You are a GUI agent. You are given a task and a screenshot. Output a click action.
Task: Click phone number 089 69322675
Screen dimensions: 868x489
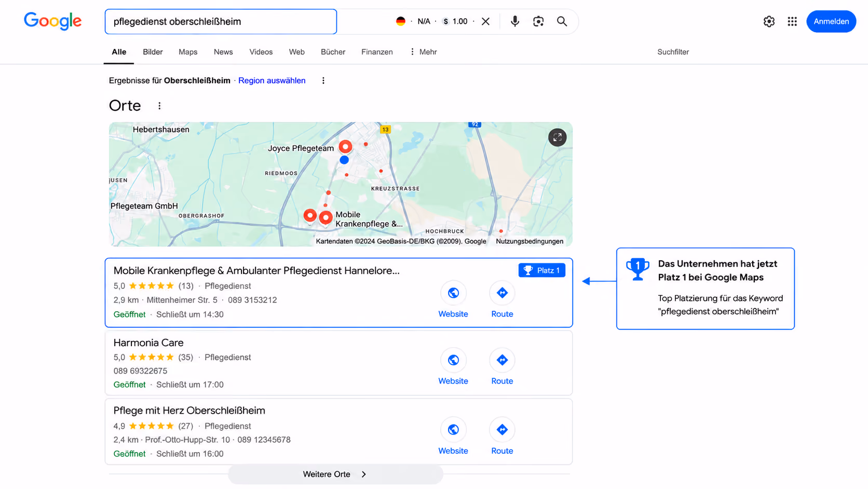pos(140,371)
